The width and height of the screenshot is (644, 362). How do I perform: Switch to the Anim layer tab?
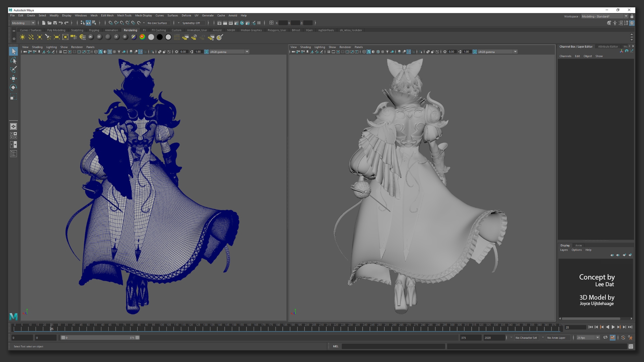[579, 245]
